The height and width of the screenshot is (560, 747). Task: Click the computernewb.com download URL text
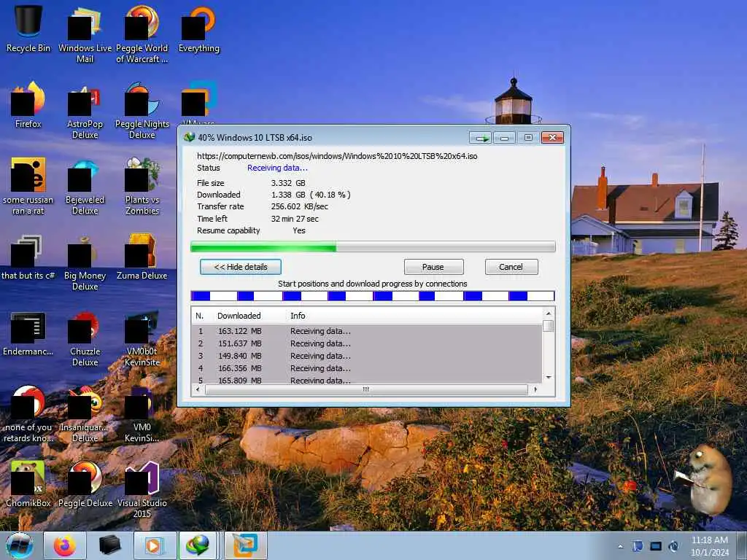[x=337, y=156]
